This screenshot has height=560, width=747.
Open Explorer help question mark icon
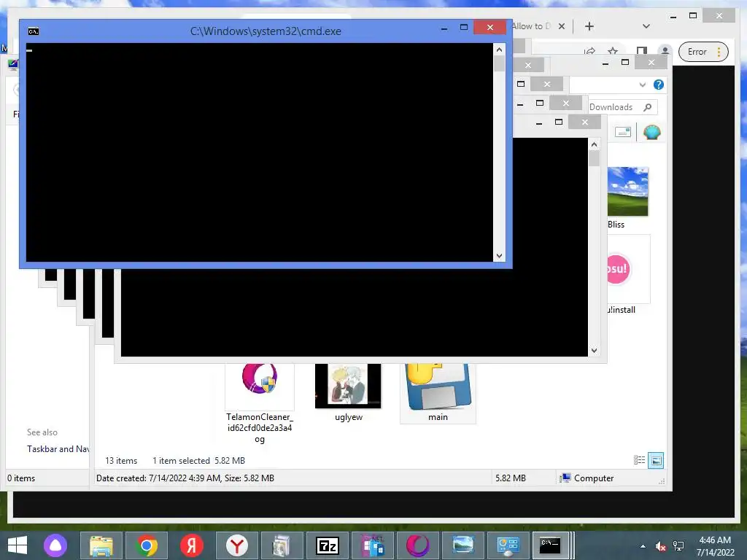tap(659, 85)
